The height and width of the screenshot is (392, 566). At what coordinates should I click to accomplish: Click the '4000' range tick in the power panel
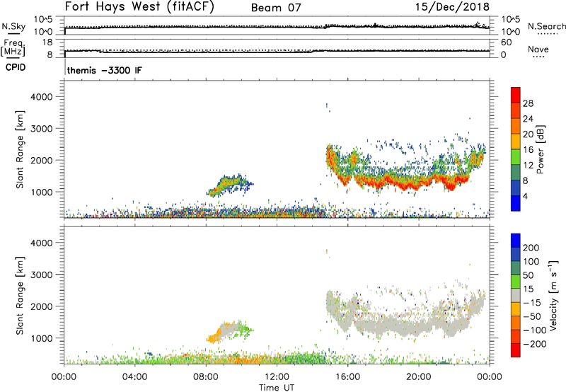click(x=42, y=97)
